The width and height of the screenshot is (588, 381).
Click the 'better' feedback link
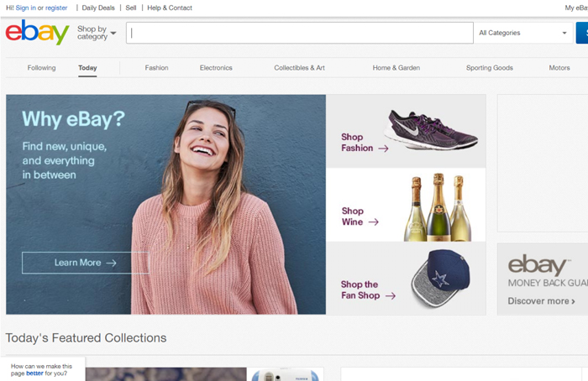tap(34, 373)
